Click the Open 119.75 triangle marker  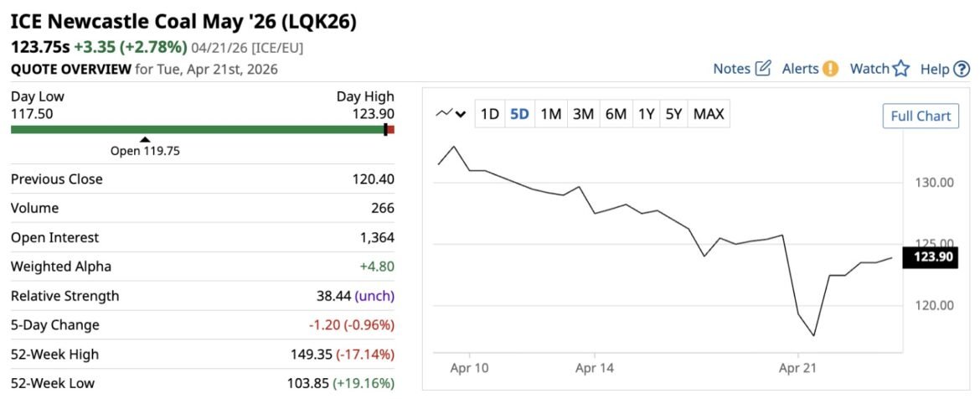145,140
